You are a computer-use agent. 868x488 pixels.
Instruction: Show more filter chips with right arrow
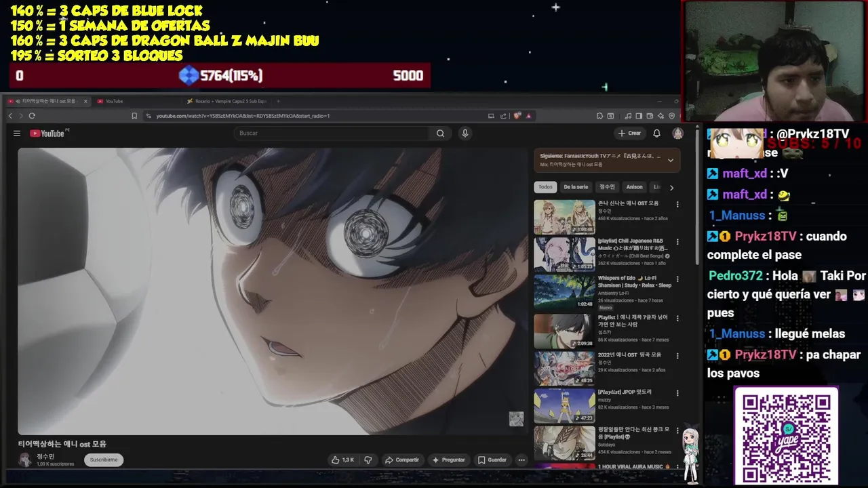coord(671,187)
